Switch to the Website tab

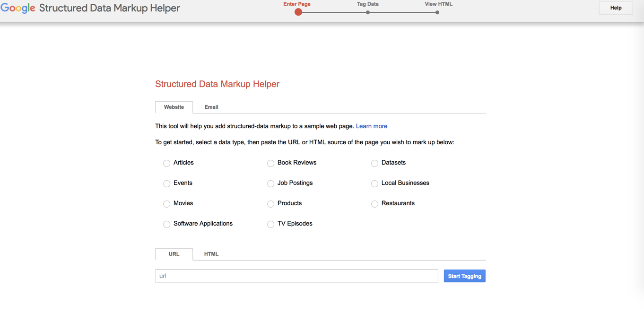click(174, 107)
